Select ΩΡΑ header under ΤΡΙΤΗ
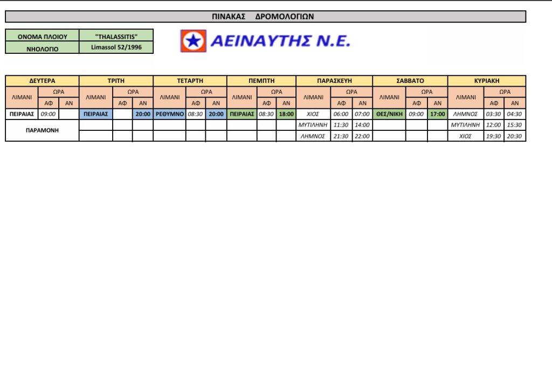Screen dimensions: 552x392 pyautogui.click(x=133, y=92)
